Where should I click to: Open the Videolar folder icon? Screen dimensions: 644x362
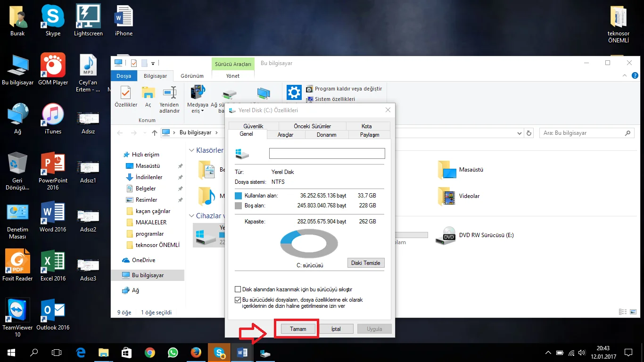tap(447, 196)
